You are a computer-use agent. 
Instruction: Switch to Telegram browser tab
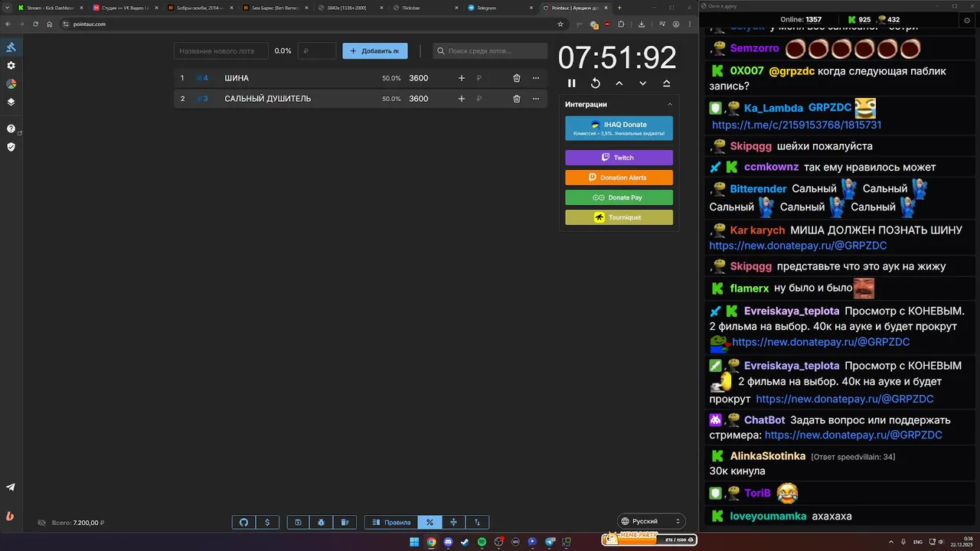[499, 8]
